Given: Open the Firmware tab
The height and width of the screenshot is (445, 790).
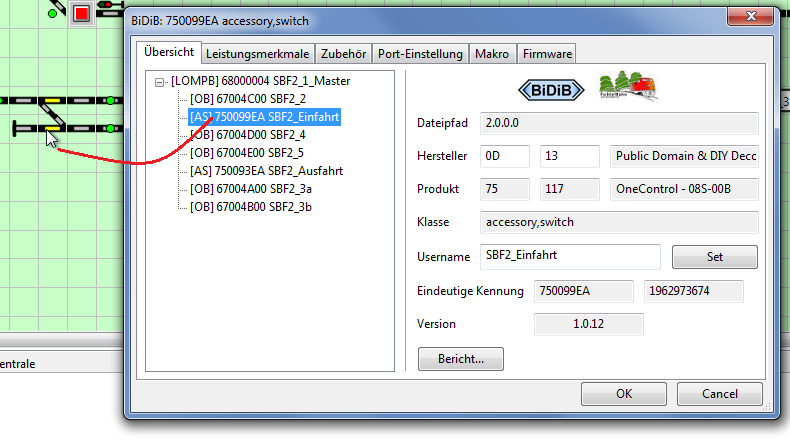Looking at the screenshot, I should [x=547, y=54].
